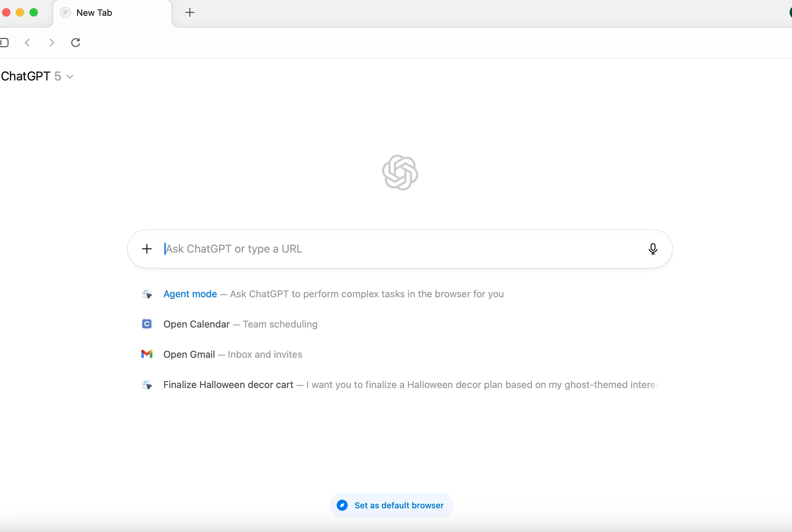Reload the page with refresh icon
Screen dimensions: 792x532
(x=76, y=43)
